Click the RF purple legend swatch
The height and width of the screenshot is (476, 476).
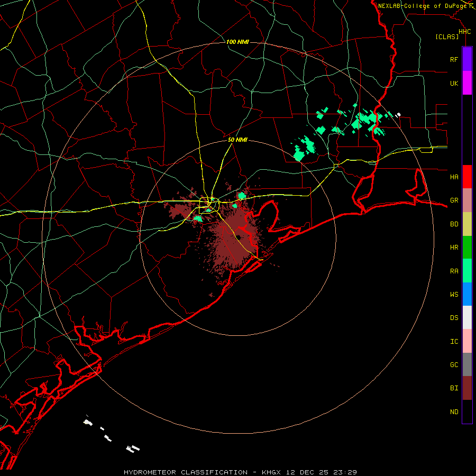pos(467,59)
